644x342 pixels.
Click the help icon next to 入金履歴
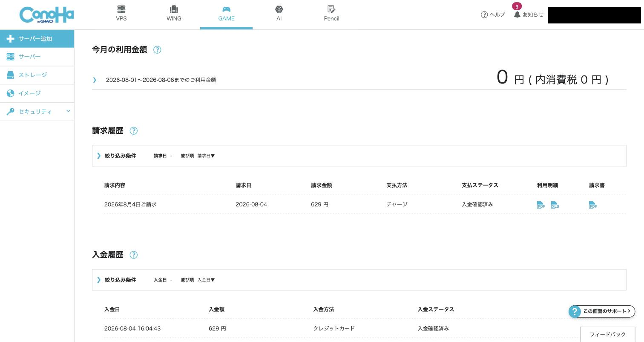[x=133, y=255]
